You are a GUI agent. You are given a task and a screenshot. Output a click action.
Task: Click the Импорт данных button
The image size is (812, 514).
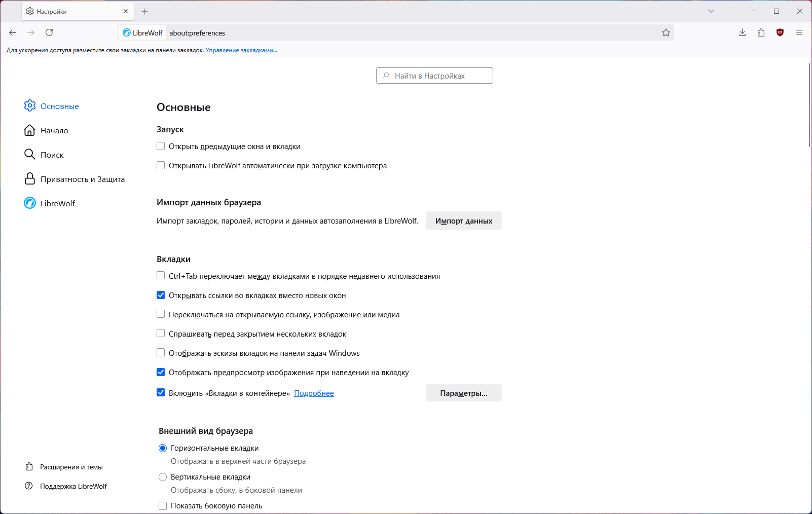[464, 221]
